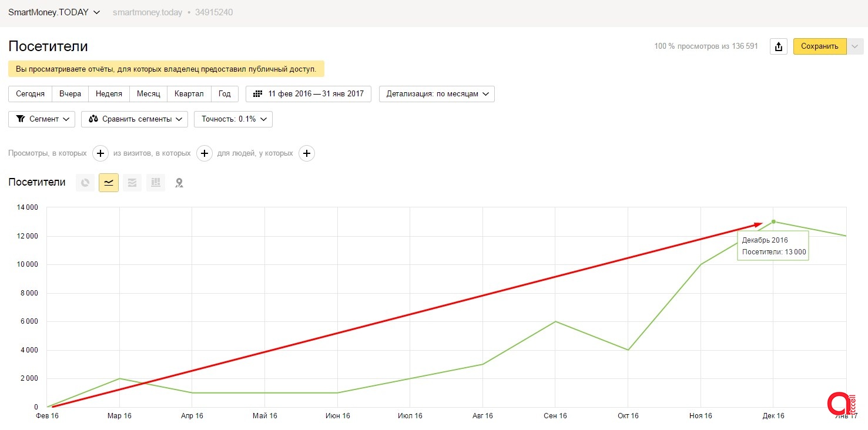Add condition for 'для людей, у которых'
The height and width of the screenshot is (430, 868).
coord(307,153)
